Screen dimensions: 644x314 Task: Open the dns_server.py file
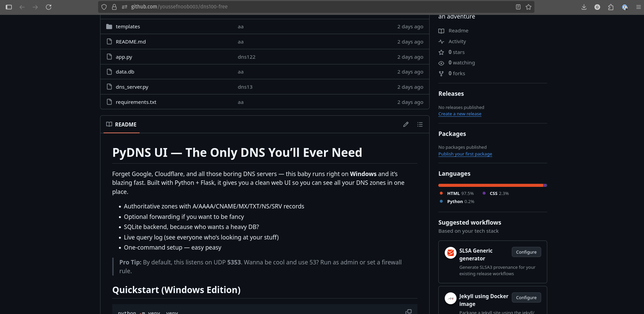click(132, 87)
